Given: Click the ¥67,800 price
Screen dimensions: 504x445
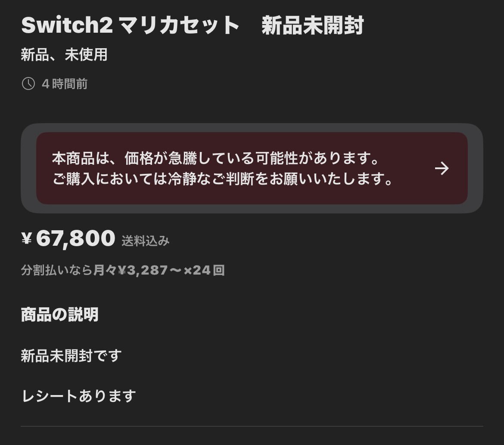Looking at the screenshot, I should click(68, 238).
